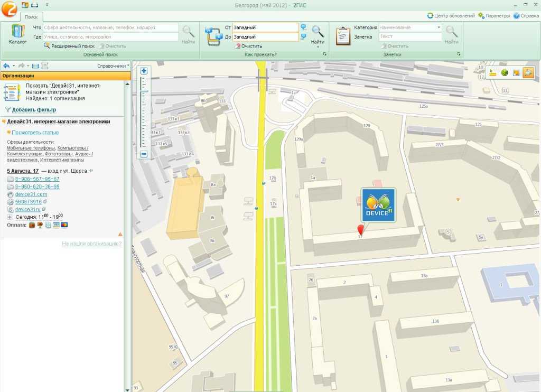Viewport: 541px width, 392px height.
Task: Click the green globe map tool icon
Action: [505, 73]
